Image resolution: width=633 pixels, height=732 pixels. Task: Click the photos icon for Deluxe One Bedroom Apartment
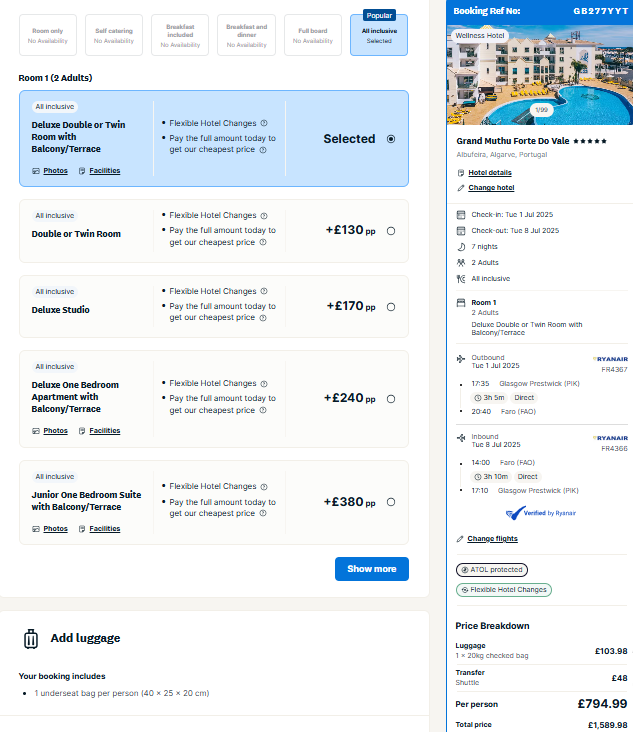35,431
